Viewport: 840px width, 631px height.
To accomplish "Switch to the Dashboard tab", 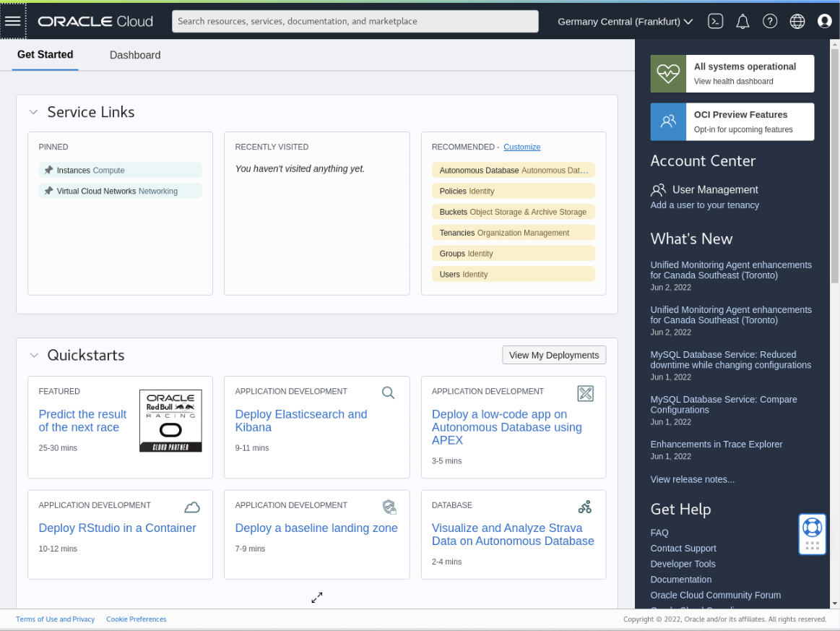I will coord(135,55).
